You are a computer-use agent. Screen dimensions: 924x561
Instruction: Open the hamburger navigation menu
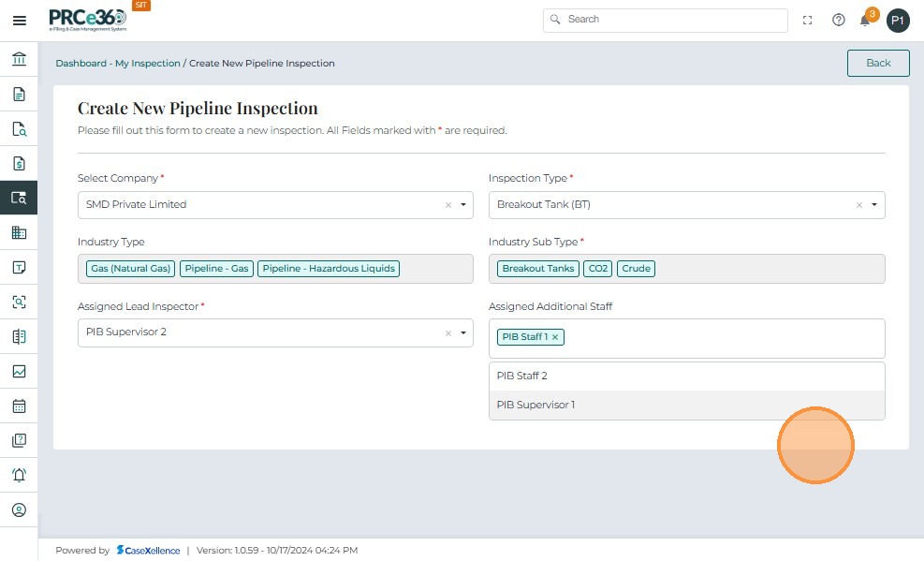point(19,21)
